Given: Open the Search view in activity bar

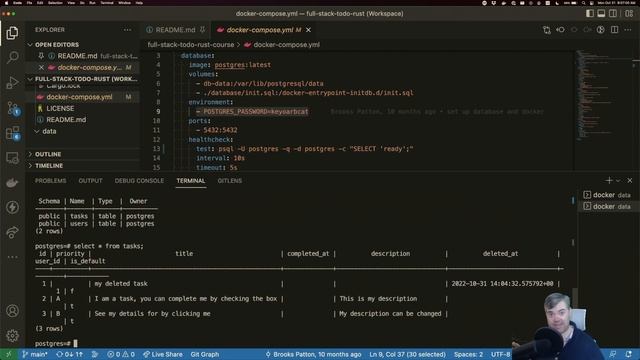Looking at the screenshot, I should (12, 57).
